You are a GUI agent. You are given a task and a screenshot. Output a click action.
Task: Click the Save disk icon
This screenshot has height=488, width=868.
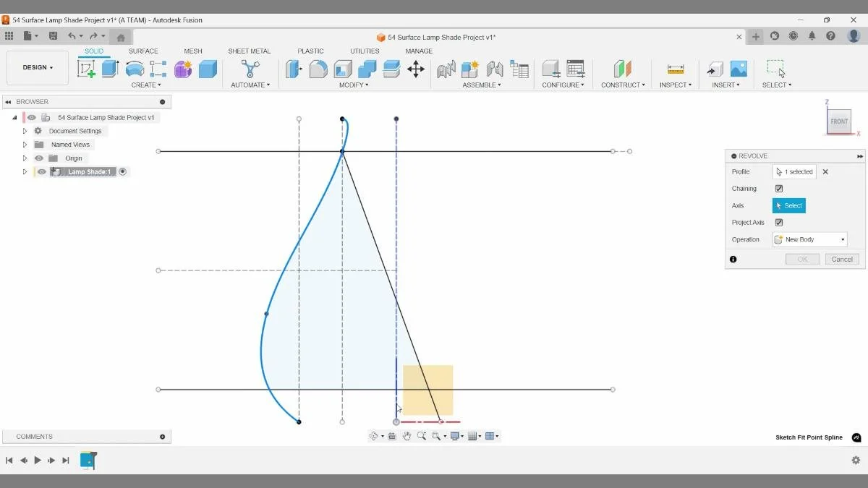click(x=53, y=35)
